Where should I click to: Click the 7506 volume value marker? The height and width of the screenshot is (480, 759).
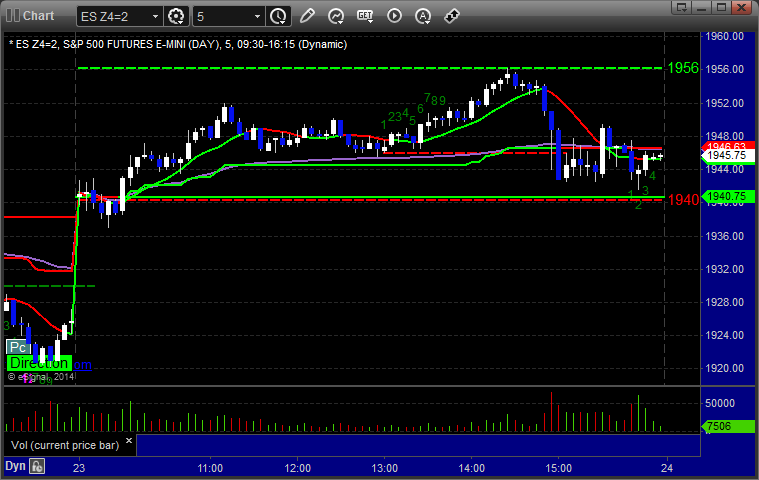(x=728, y=426)
